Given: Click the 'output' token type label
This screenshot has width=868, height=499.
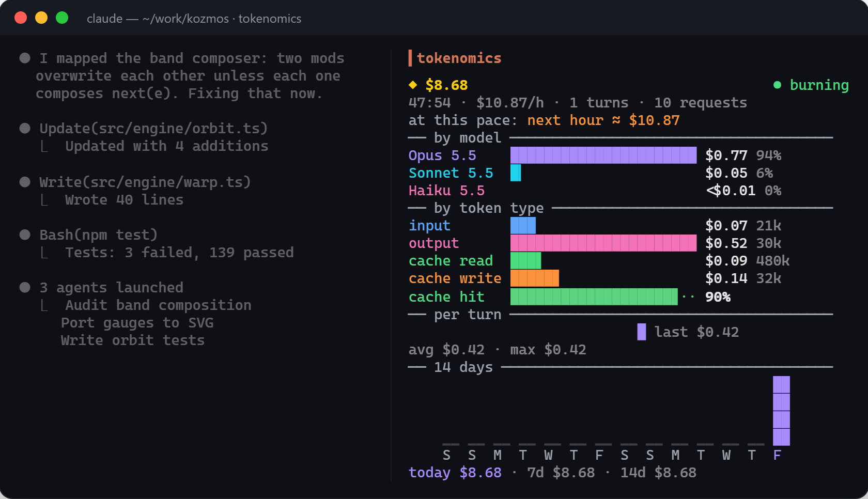Looking at the screenshot, I should pos(433,243).
